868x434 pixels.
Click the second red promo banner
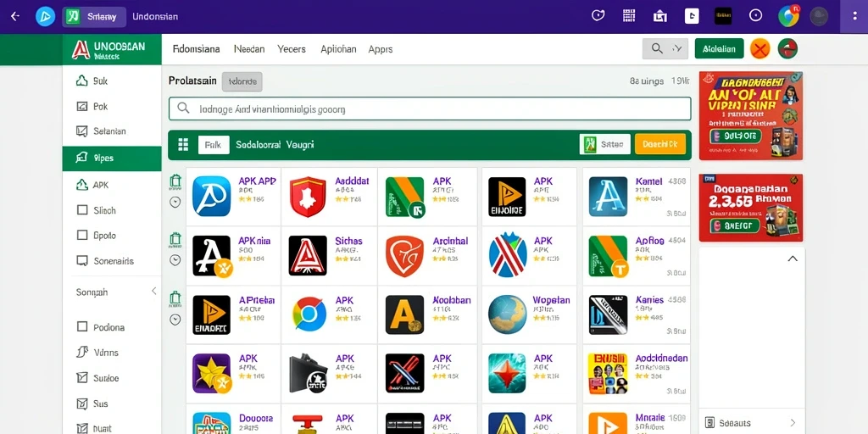751,208
